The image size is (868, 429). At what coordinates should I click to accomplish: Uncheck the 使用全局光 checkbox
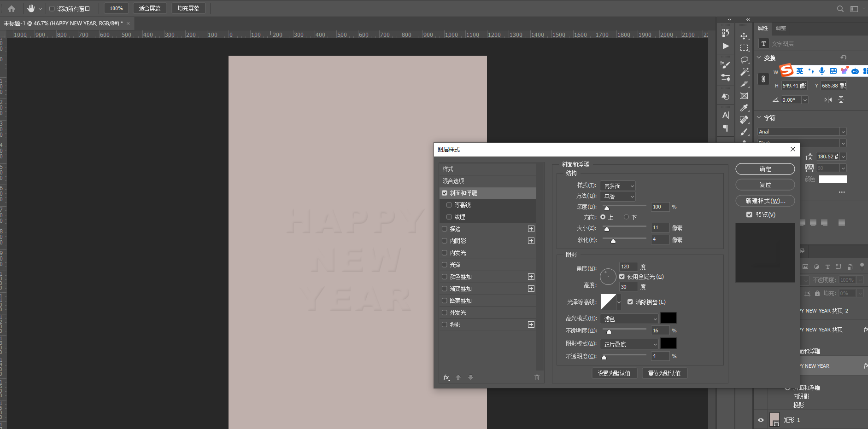(622, 277)
